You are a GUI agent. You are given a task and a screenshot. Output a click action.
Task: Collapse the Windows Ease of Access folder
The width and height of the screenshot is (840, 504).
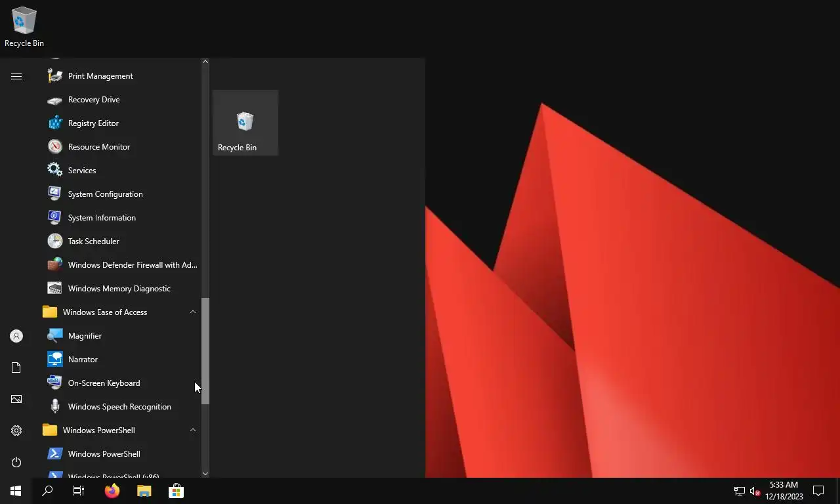coord(121,312)
